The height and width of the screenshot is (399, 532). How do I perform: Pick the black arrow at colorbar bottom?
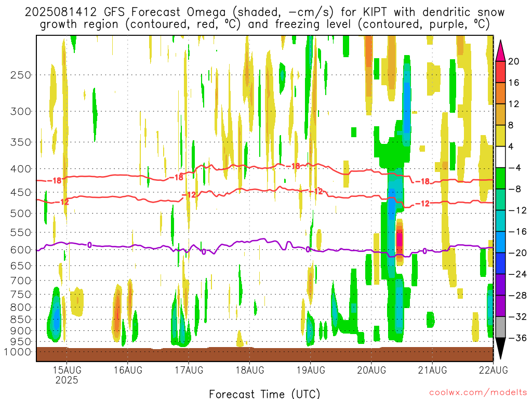coord(500,348)
